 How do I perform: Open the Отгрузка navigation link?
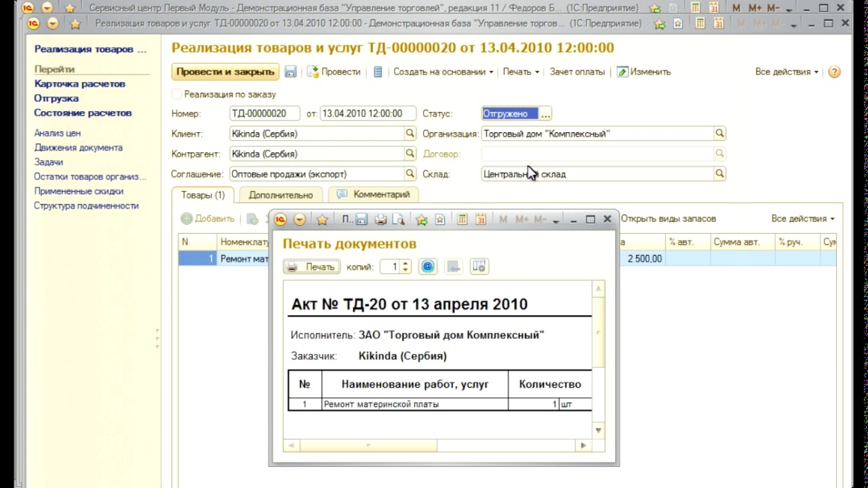[56, 98]
